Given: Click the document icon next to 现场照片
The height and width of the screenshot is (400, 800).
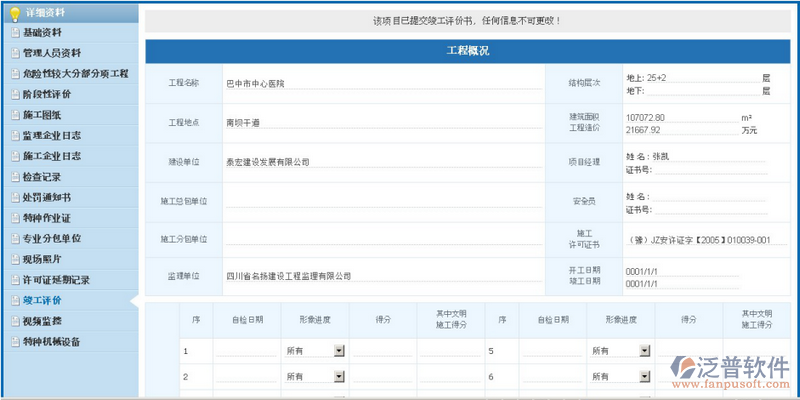Looking at the screenshot, I should (x=13, y=259).
